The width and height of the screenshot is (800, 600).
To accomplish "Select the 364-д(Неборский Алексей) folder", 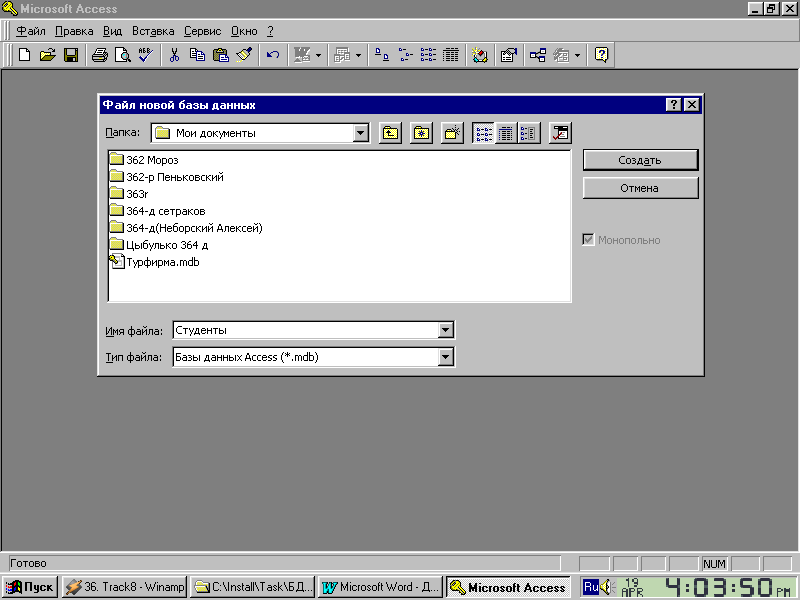I will [186, 228].
